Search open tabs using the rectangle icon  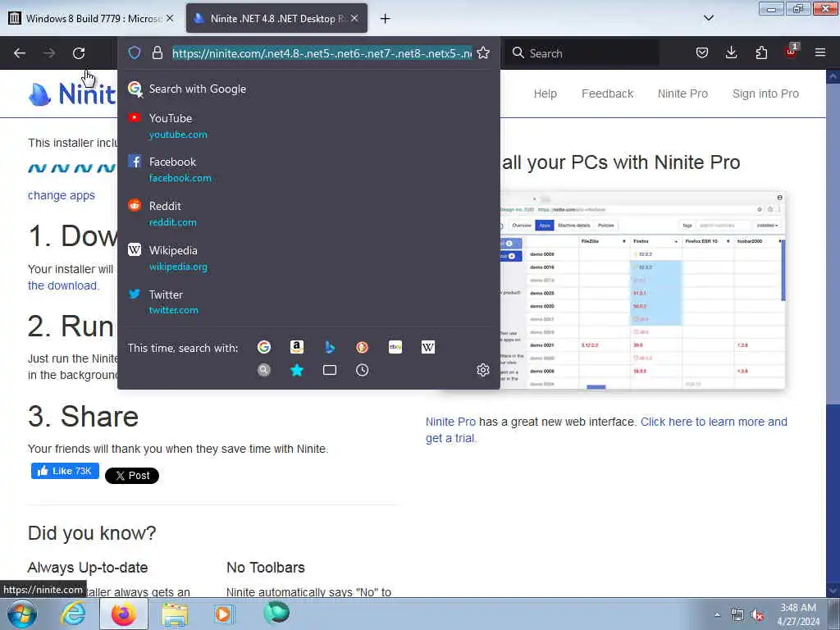pos(330,370)
